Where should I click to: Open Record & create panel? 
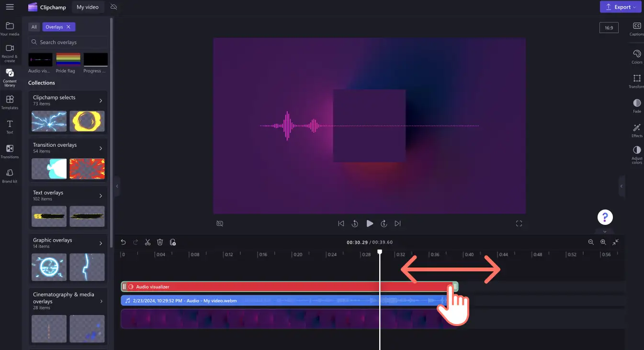10,53
